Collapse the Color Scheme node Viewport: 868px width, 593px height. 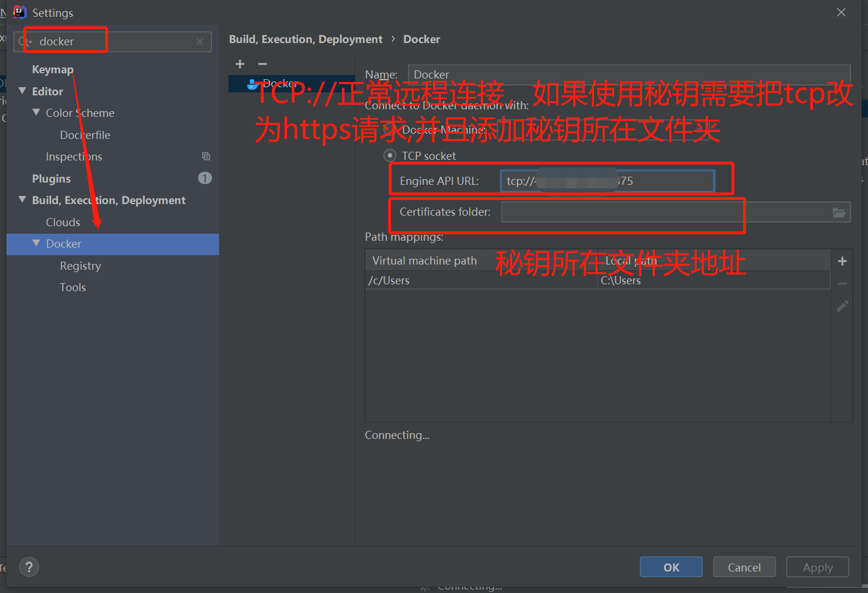pos(36,112)
